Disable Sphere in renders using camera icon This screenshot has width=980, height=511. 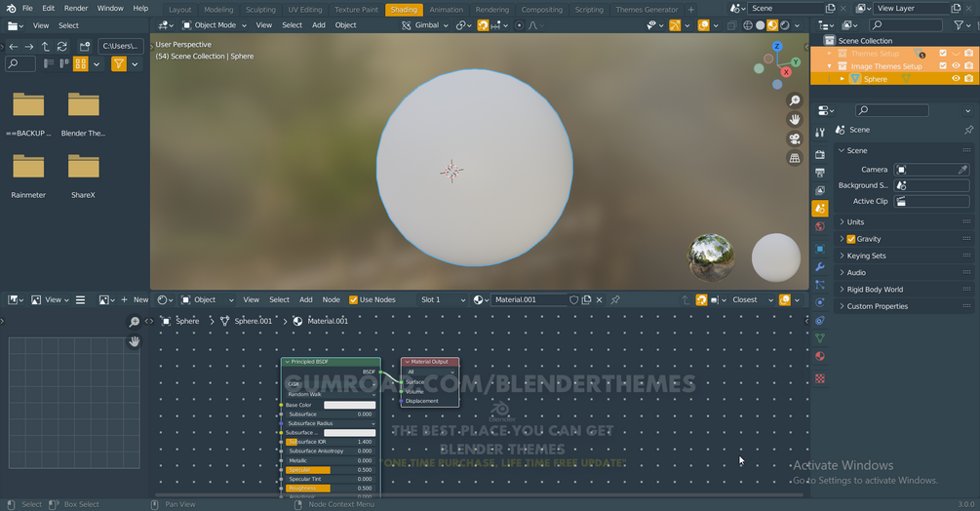coord(968,79)
